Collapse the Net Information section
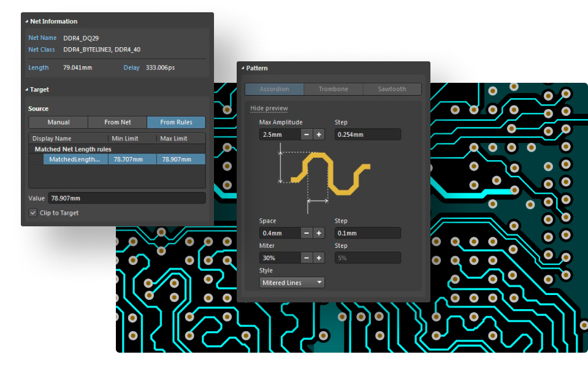Screen dimensions: 588x368 [x=27, y=21]
